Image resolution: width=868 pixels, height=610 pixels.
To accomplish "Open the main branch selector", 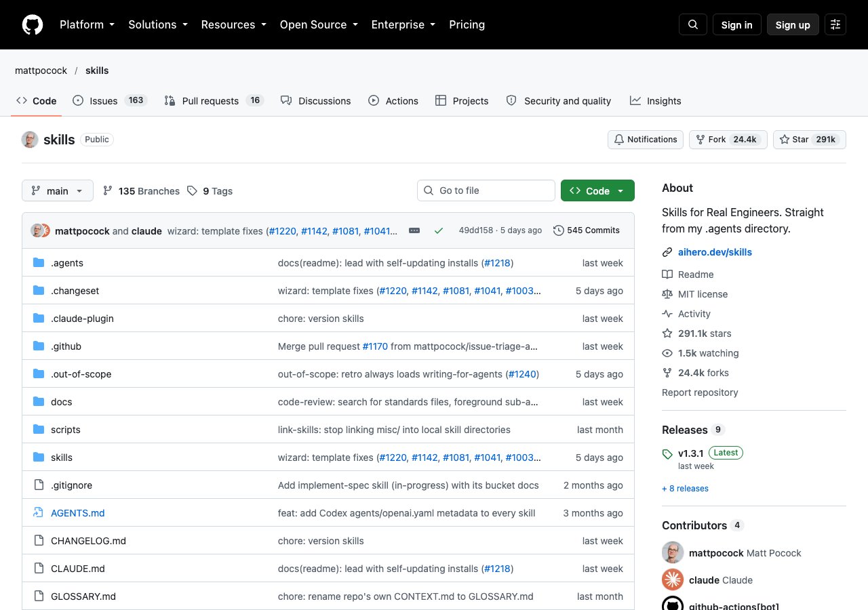I will [x=58, y=190].
